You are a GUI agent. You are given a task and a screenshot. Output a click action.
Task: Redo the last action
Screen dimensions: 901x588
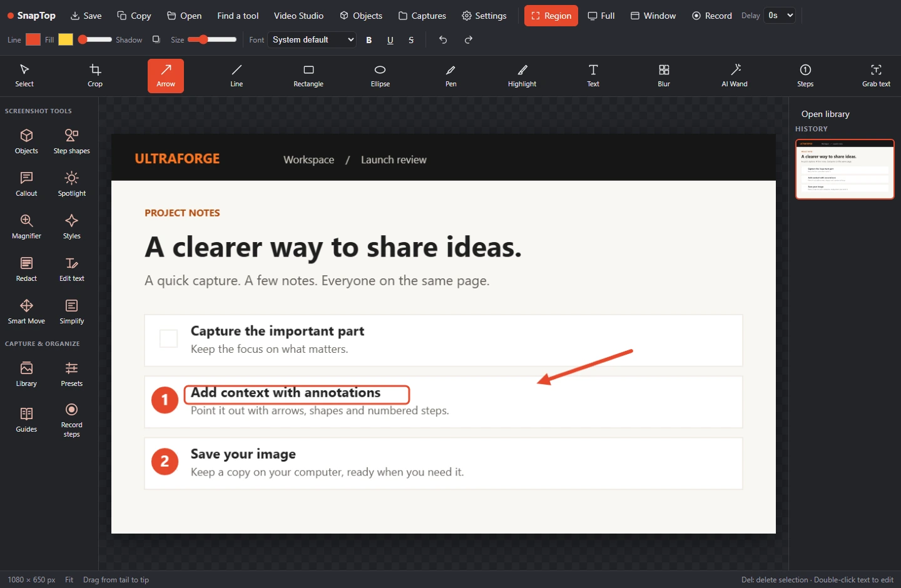coord(468,39)
